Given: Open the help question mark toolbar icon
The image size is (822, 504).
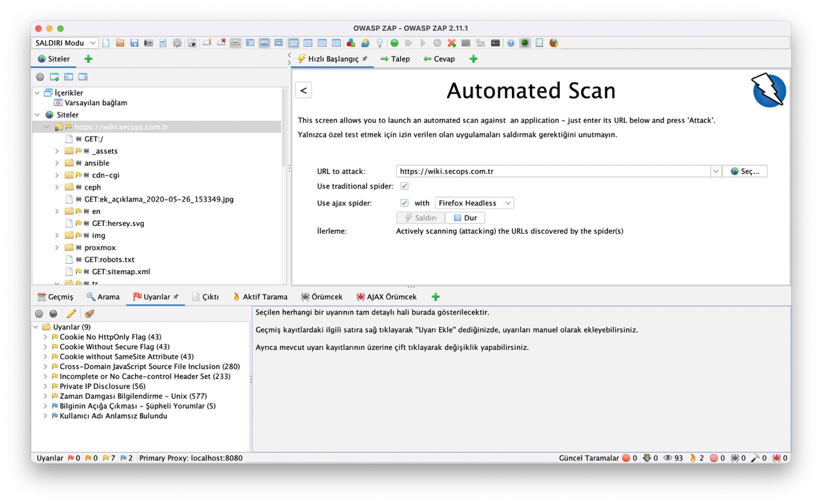Looking at the screenshot, I should [x=511, y=43].
